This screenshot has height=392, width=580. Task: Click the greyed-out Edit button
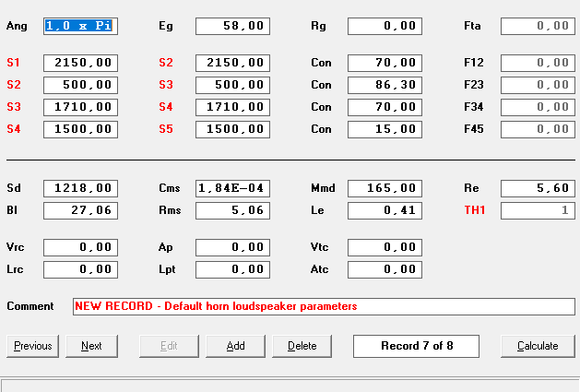tap(169, 346)
